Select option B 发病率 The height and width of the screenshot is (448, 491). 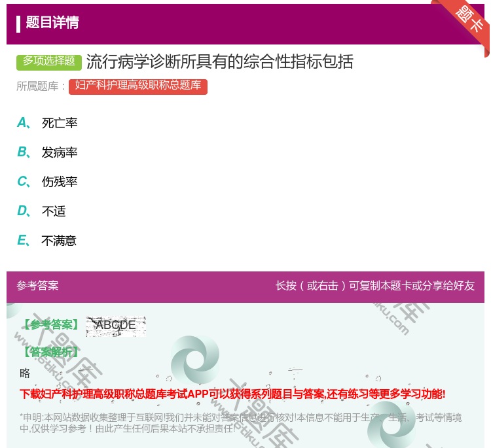(x=47, y=152)
